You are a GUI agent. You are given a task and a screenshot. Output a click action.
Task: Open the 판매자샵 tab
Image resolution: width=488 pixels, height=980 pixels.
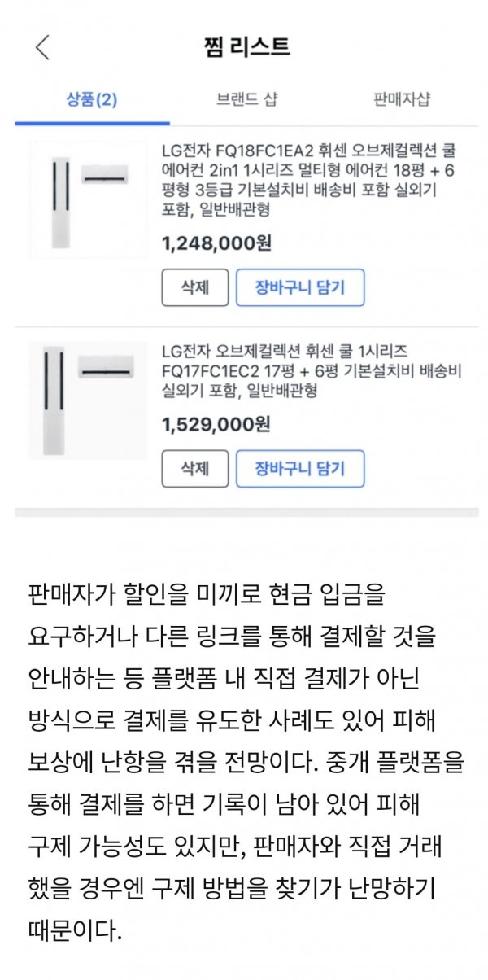402,100
